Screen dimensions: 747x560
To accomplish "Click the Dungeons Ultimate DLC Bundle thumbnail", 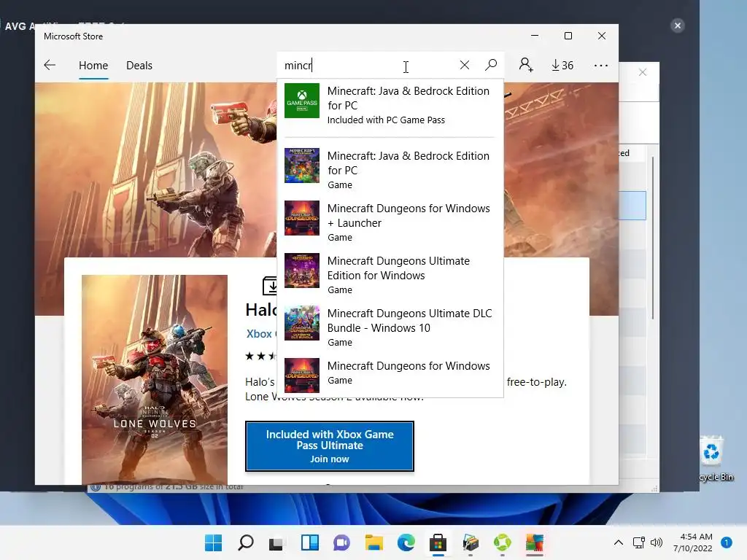I will coord(302,323).
